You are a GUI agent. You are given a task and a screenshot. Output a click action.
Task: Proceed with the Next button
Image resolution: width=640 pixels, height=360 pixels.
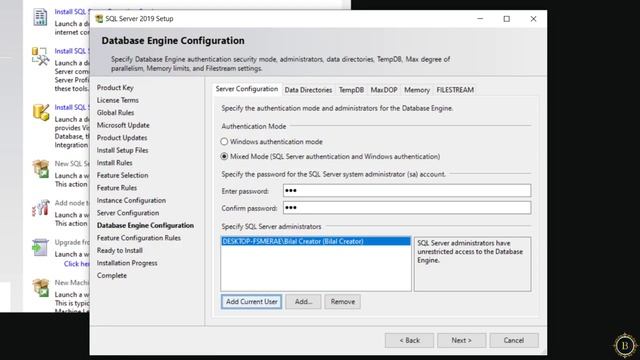[x=462, y=340]
